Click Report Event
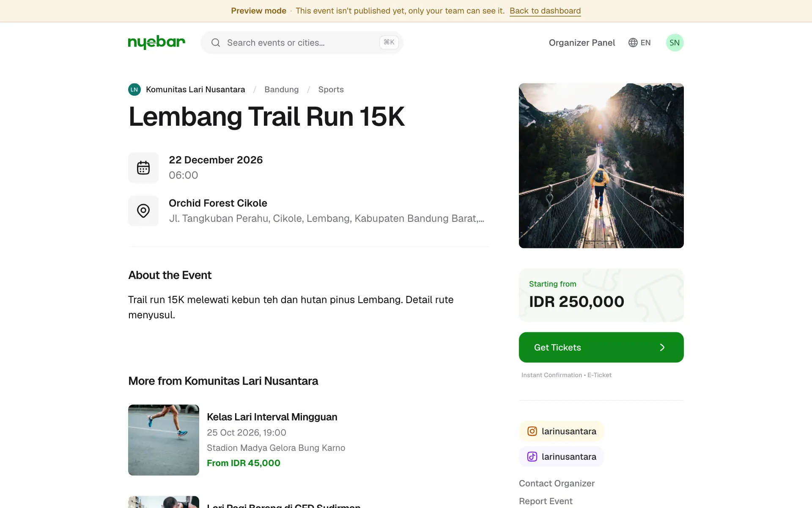This screenshot has width=812, height=508. coord(546,501)
